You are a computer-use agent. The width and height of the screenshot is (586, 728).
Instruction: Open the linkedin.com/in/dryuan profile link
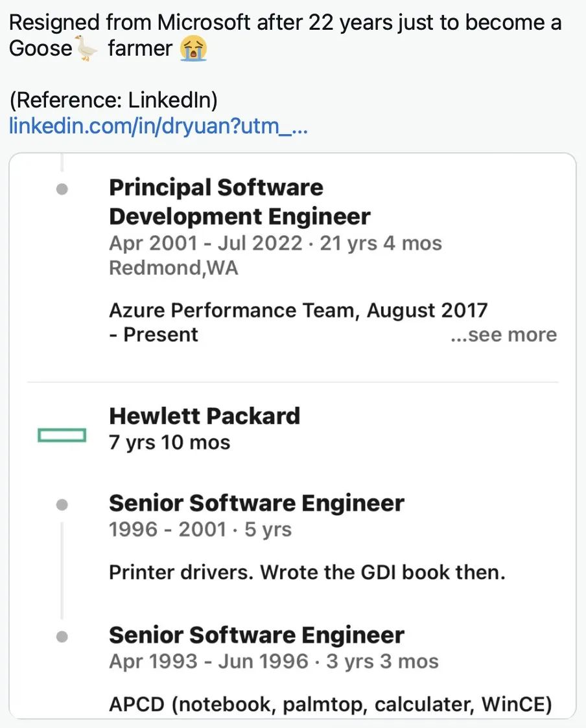158,126
